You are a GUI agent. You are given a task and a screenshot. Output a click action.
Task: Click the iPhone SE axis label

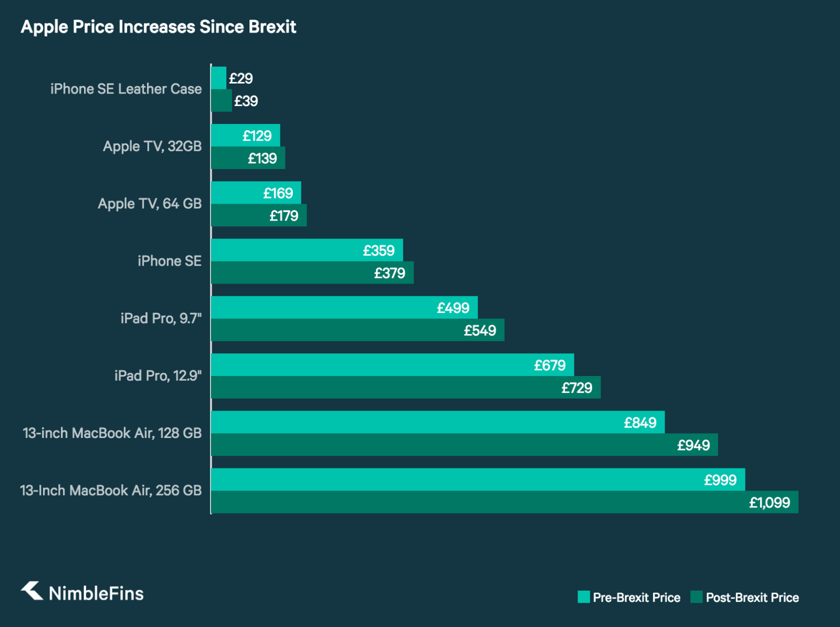tap(170, 261)
